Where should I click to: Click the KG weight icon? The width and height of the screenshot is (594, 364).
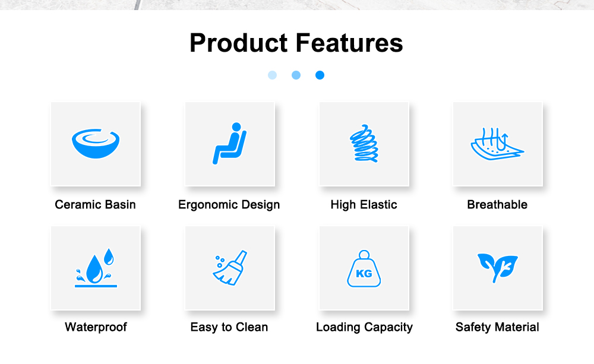[364, 269]
